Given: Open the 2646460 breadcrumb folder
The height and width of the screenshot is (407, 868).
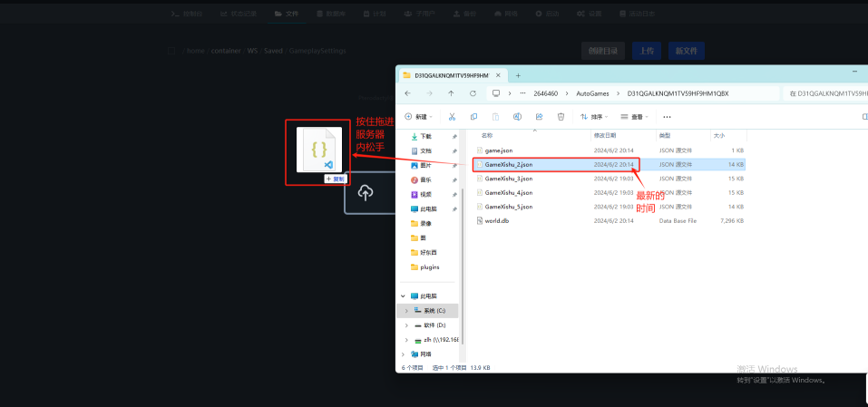Looking at the screenshot, I should tap(546, 93).
